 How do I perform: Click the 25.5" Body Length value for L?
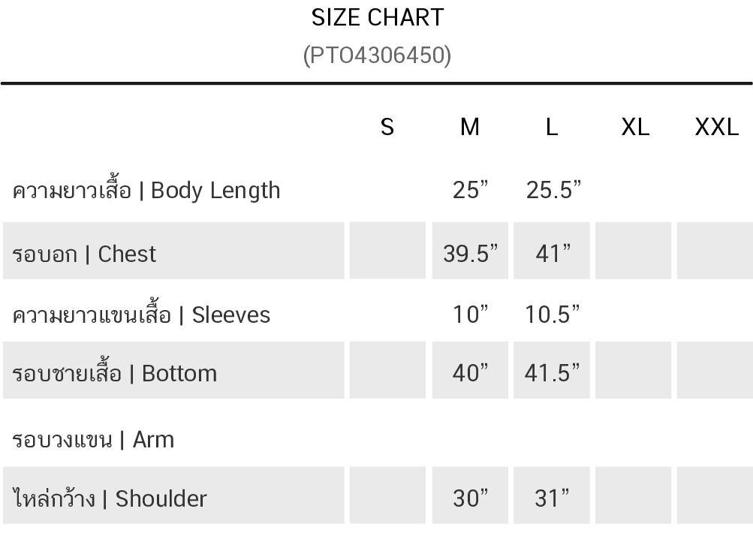(553, 190)
